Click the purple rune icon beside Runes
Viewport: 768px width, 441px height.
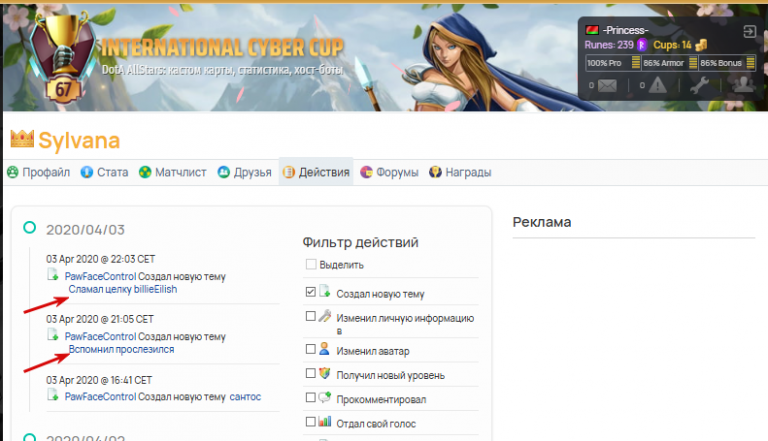(x=641, y=45)
